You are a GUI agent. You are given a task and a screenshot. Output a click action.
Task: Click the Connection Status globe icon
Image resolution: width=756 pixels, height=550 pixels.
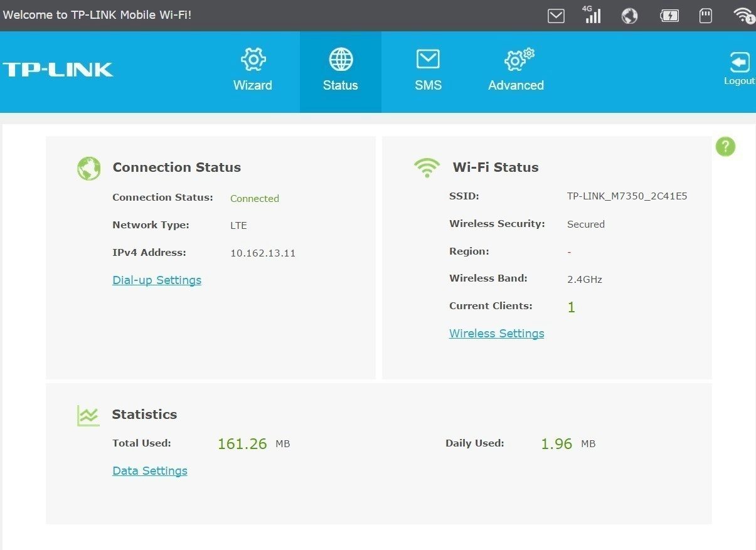(x=89, y=168)
